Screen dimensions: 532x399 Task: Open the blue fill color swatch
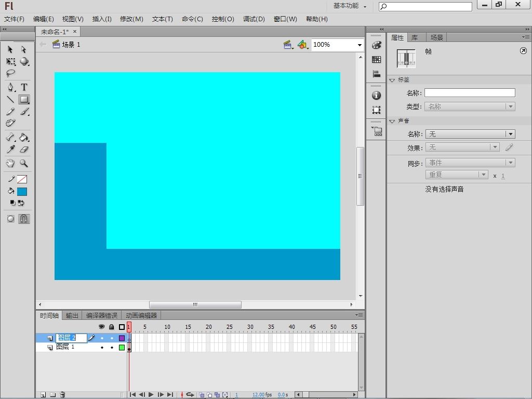click(x=22, y=192)
